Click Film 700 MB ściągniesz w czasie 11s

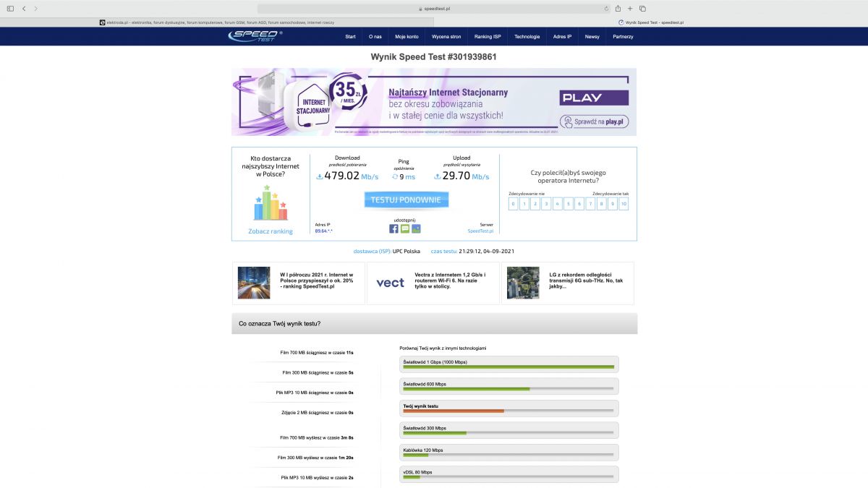[x=317, y=353]
